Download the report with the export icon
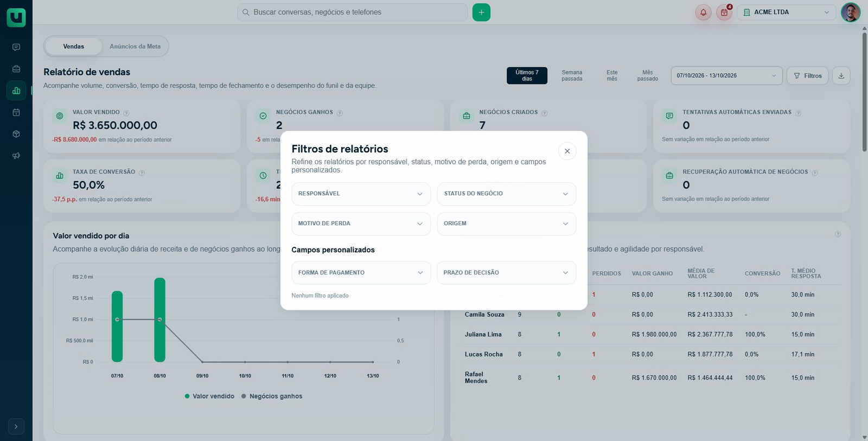 click(841, 76)
